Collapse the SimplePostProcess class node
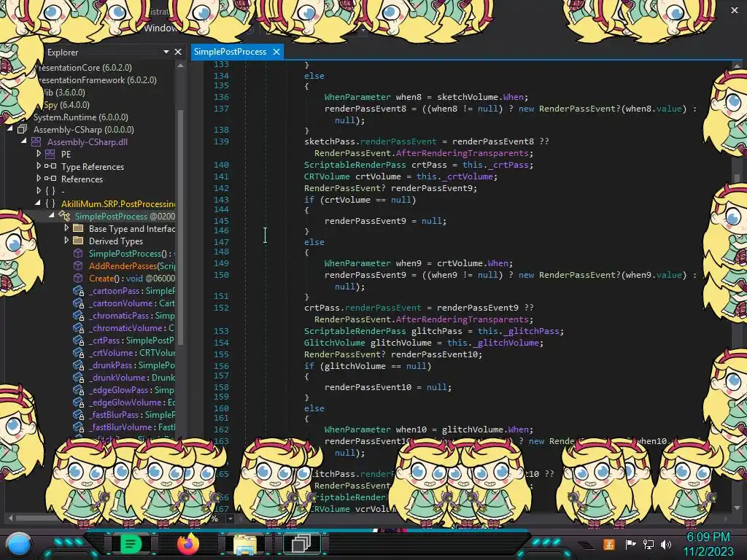747x560 pixels. tap(52, 215)
